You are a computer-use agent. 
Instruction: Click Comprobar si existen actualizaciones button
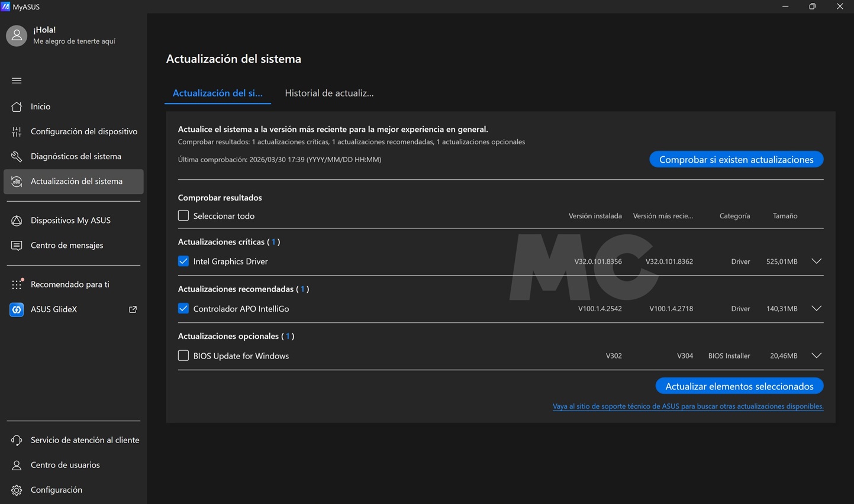(736, 159)
